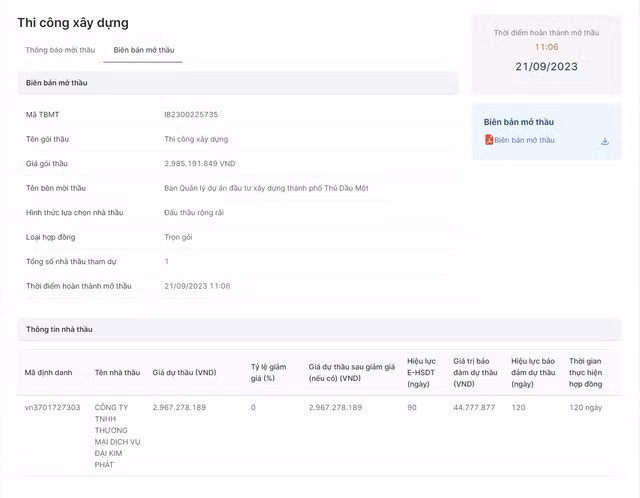Click the Thi công xây dựng page title
640x498 pixels.
(73, 23)
